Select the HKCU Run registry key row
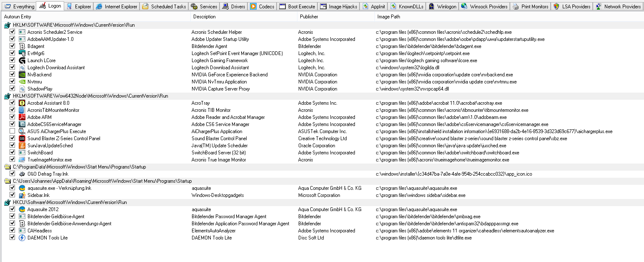This screenshot has height=262, width=644. coord(70,202)
